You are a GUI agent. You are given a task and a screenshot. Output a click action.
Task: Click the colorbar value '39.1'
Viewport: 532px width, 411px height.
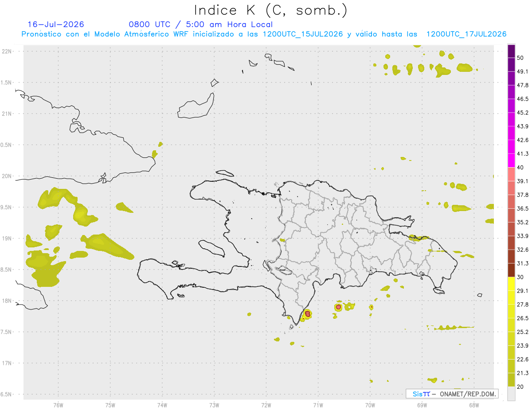(523, 181)
